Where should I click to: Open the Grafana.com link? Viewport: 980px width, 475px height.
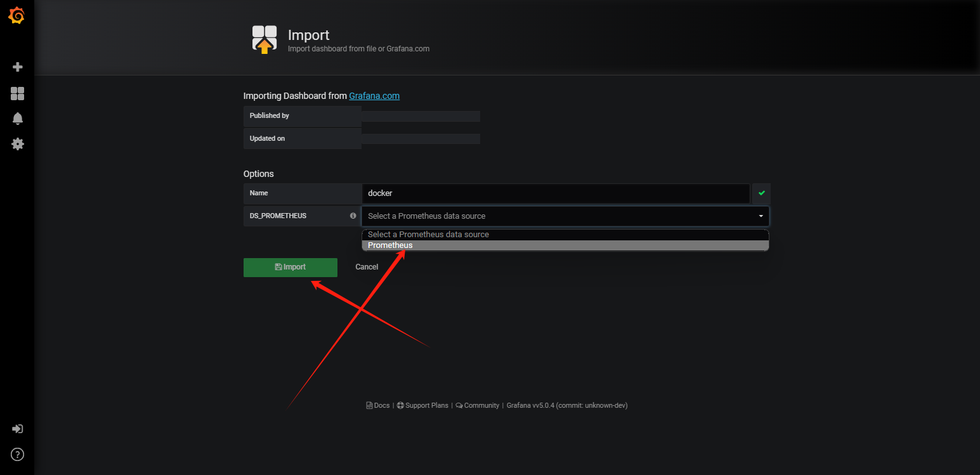coord(374,96)
